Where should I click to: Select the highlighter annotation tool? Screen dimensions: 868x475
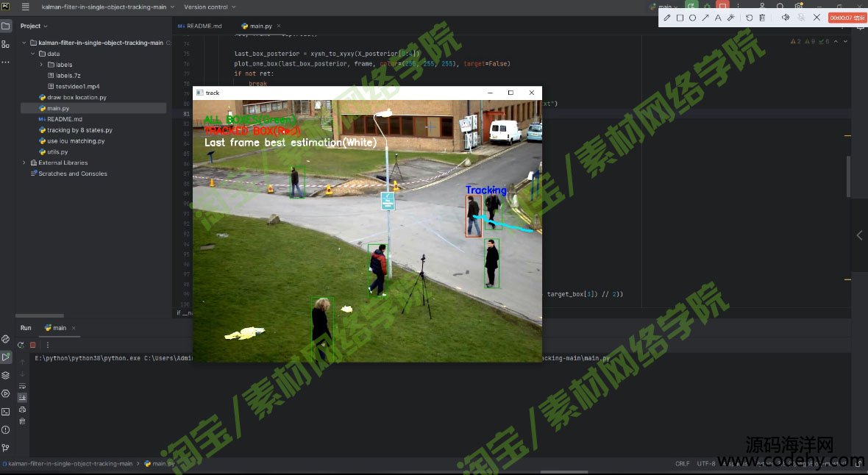tap(730, 18)
